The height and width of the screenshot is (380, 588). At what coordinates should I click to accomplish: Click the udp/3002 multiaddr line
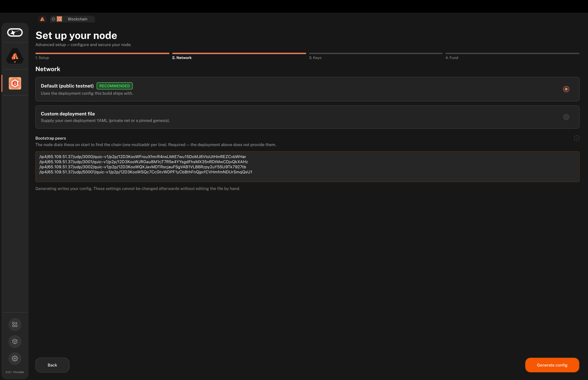(x=143, y=167)
